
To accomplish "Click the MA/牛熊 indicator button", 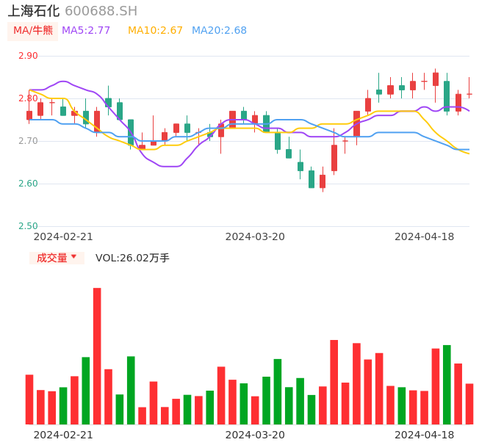I will tap(33, 31).
